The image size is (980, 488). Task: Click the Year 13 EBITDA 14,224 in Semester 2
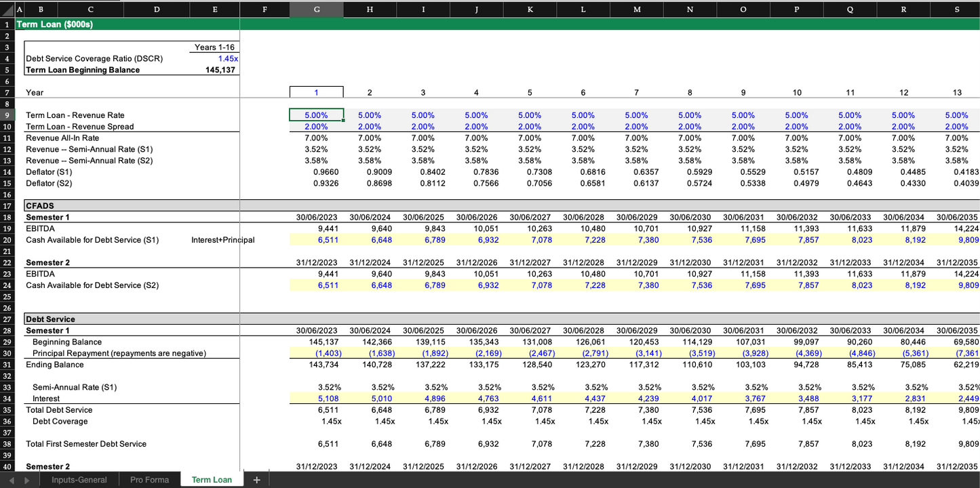coord(956,274)
